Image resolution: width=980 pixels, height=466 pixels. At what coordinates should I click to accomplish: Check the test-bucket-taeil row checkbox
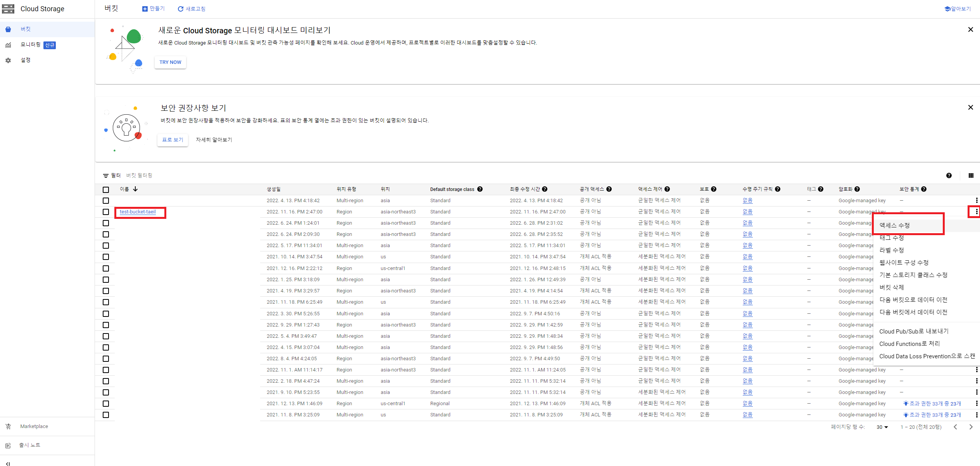coord(106,212)
